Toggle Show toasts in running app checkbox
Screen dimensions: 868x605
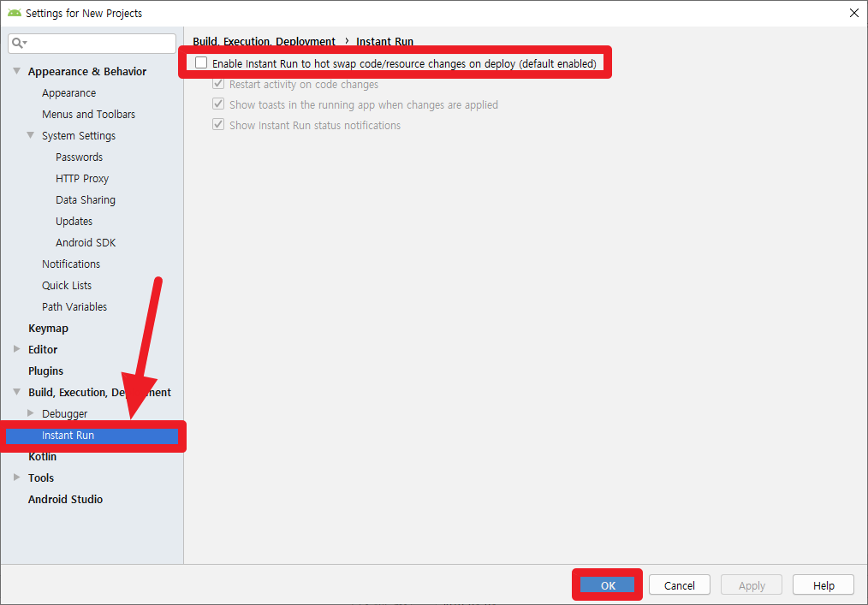(x=218, y=104)
